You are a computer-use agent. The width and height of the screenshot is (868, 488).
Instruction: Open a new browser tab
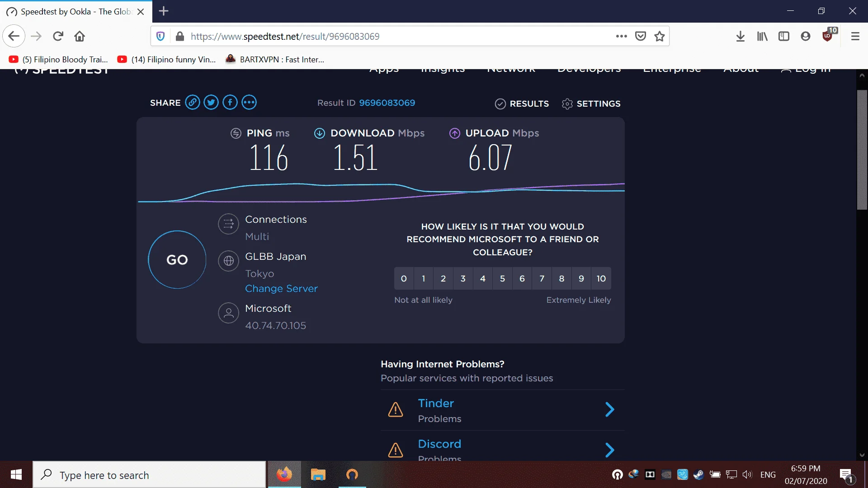point(164,11)
